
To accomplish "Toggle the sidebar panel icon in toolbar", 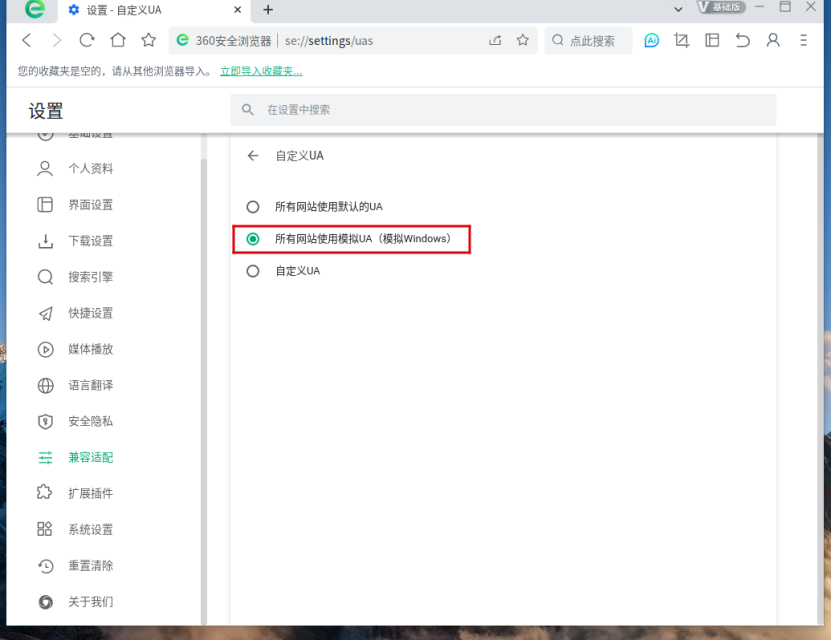I will point(712,41).
